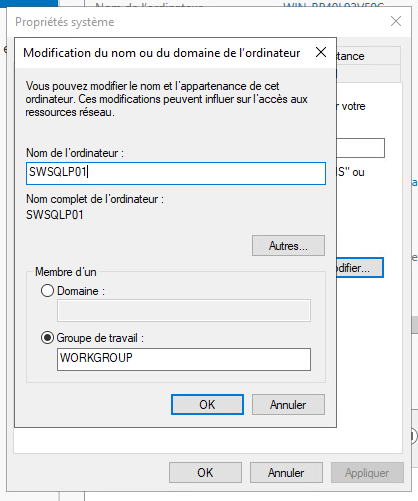
Task: Confirm with OK in the rename dialog
Action: [207, 404]
